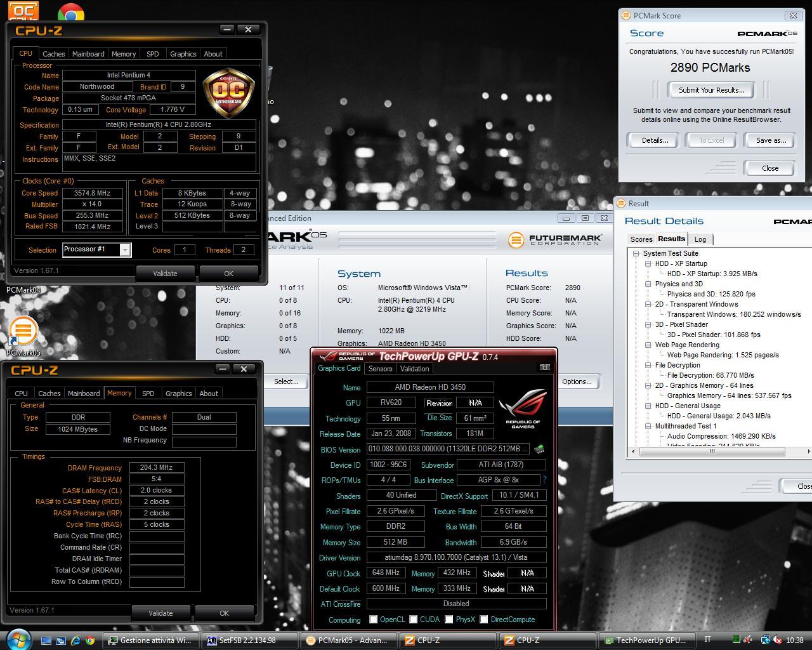Collapse the Multithreaded Test 1 node
The image size is (812, 650).
[648, 426]
